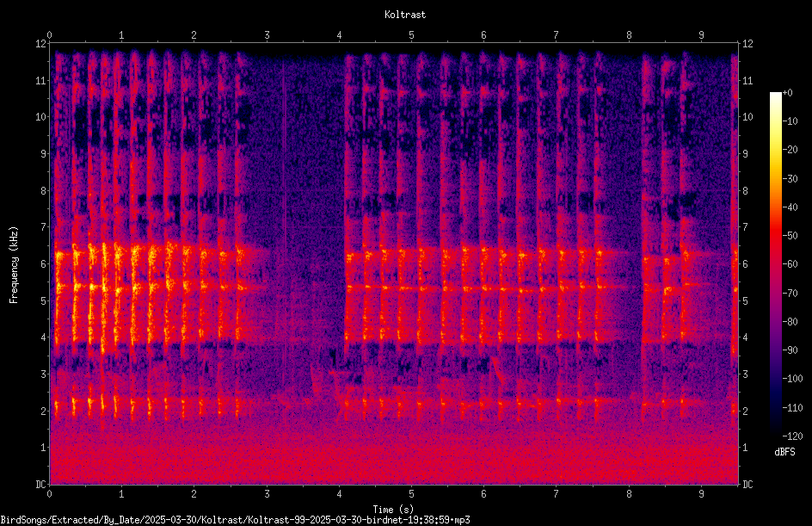Click 6 on the right frequency axis
The height and width of the screenshot is (526, 812).
click(745, 264)
